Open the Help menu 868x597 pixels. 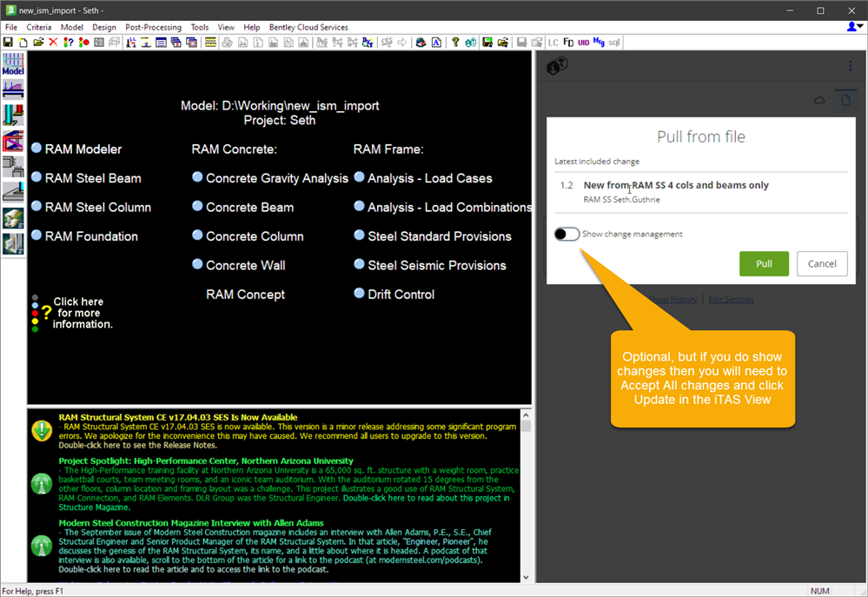click(252, 27)
